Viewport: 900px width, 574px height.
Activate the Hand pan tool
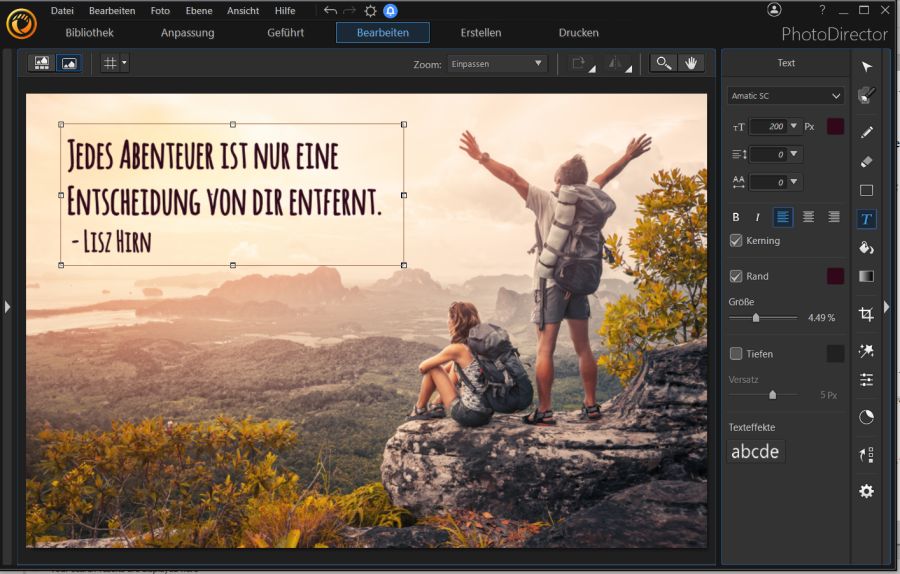pyautogui.click(x=691, y=63)
